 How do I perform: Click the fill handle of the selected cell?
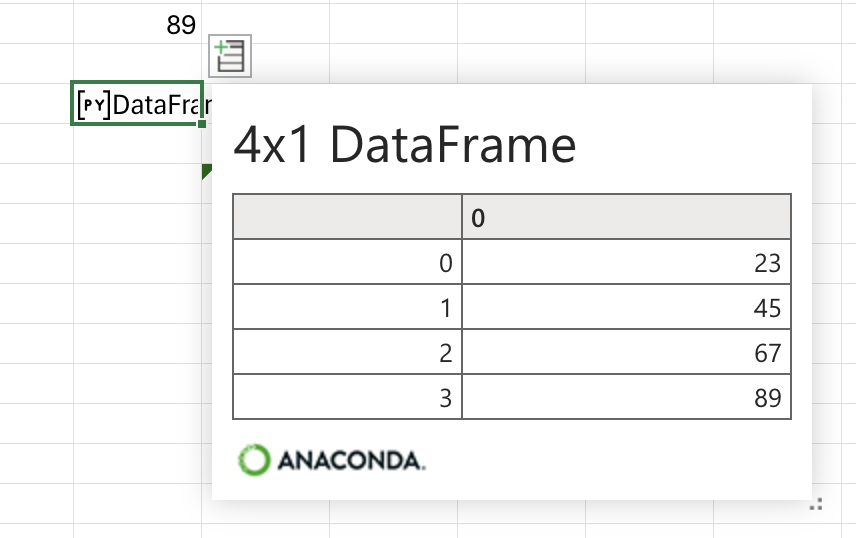(202, 124)
